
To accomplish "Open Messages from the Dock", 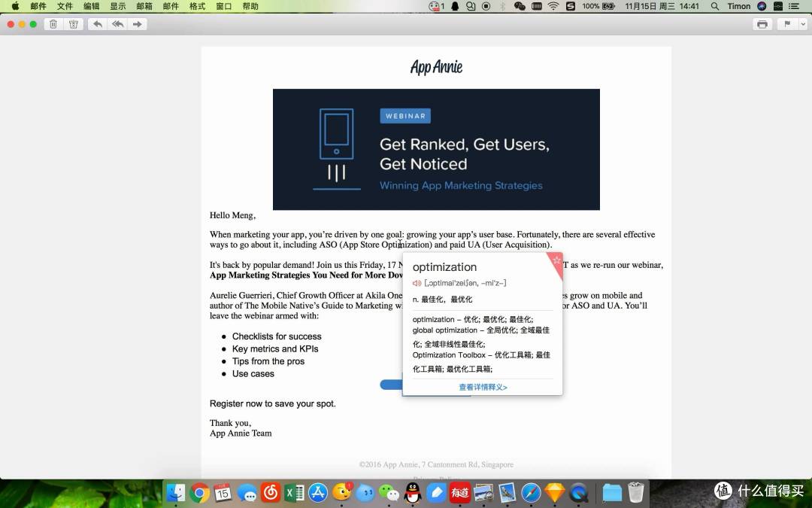I will point(247,493).
